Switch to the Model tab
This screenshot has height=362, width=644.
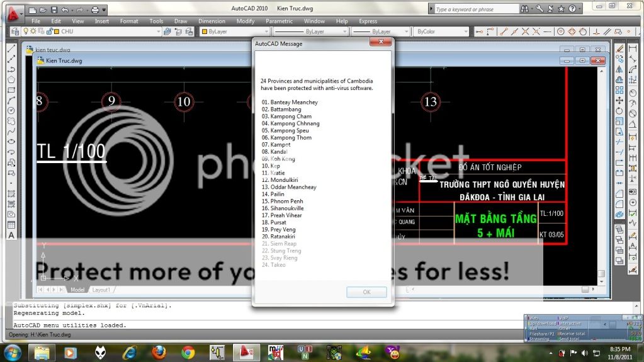point(77,290)
